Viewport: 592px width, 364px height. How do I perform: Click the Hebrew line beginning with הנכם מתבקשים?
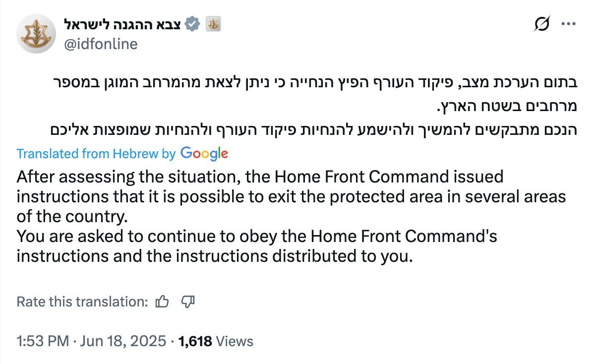pos(314,129)
